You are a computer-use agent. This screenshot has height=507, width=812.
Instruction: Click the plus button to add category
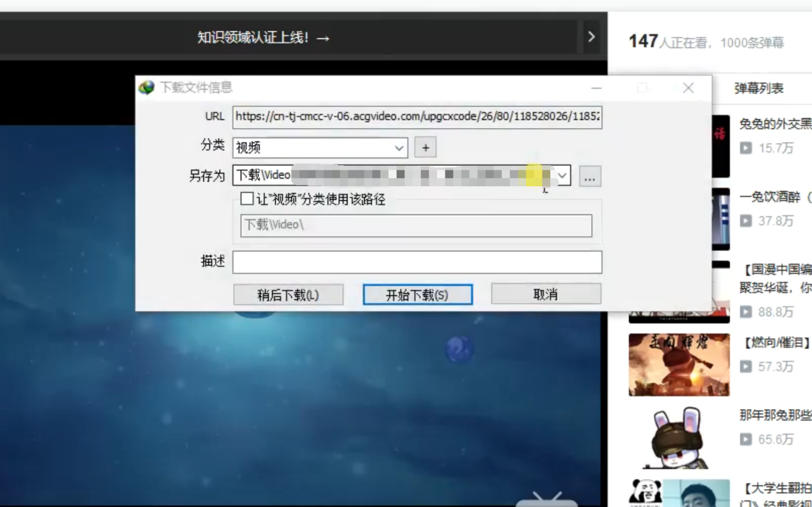coord(426,148)
